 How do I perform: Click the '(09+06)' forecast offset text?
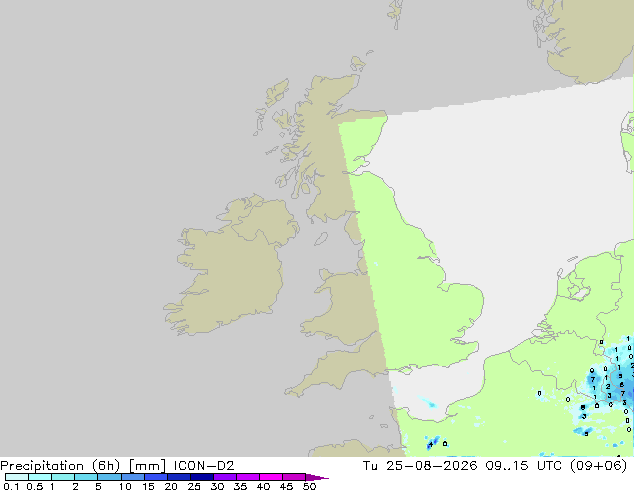pos(598,466)
